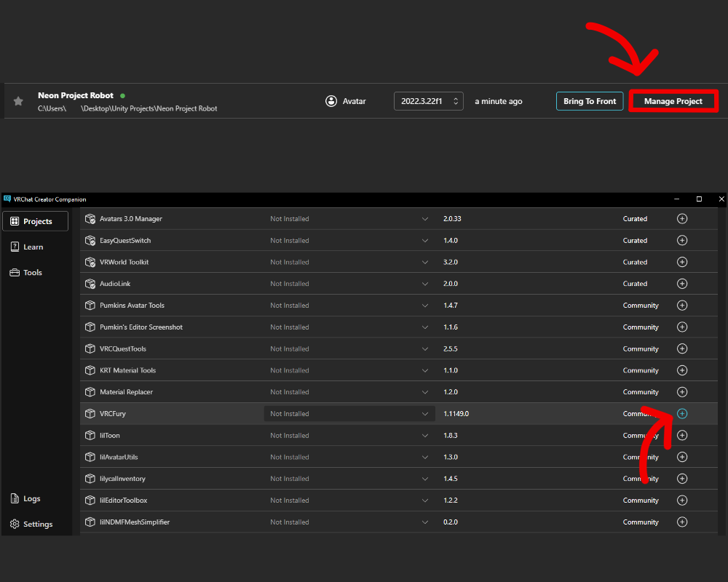Click the Community label for lilEditorToolbox

pyautogui.click(x=641, y=501)
